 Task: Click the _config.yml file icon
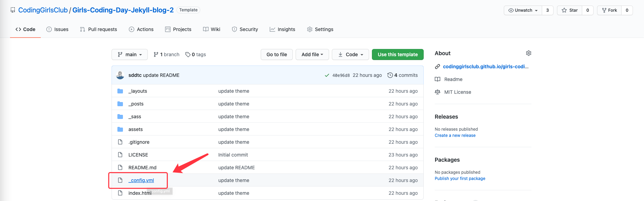pyautogui.click(x=120, y=180)
